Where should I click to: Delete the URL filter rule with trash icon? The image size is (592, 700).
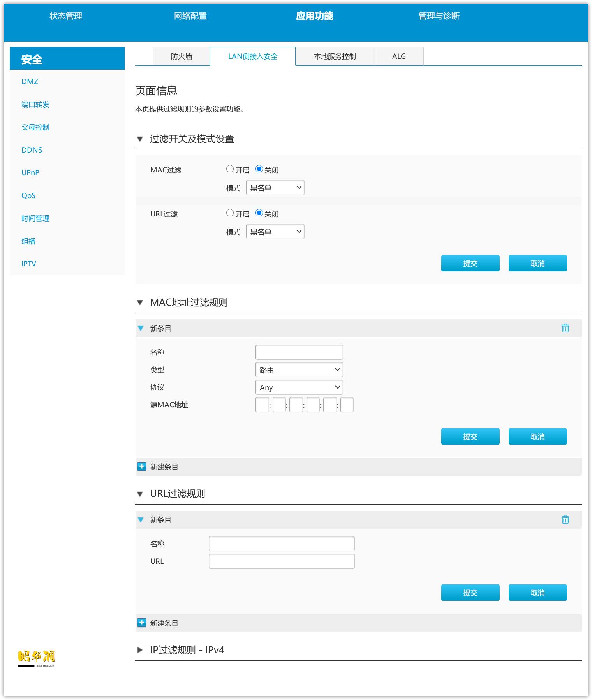tap(565, 519)
